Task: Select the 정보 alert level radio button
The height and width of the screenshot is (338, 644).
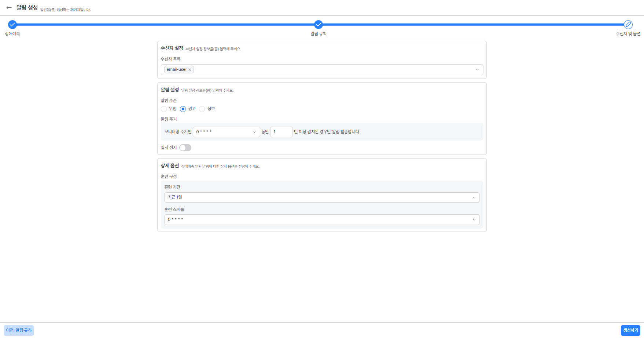Action: (x=202, y=109)
